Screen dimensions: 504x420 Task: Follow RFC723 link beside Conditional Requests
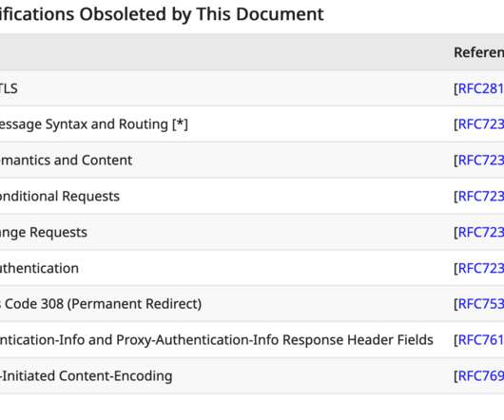481,196
